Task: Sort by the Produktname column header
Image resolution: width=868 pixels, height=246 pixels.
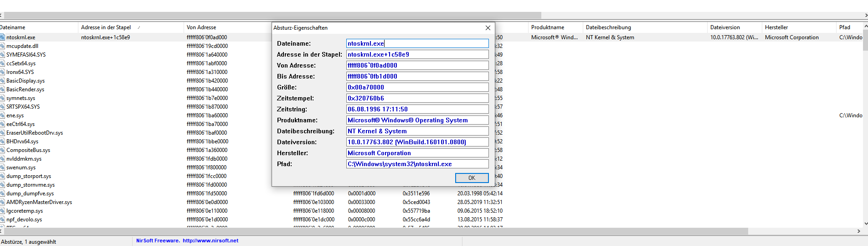Action: 555,27
